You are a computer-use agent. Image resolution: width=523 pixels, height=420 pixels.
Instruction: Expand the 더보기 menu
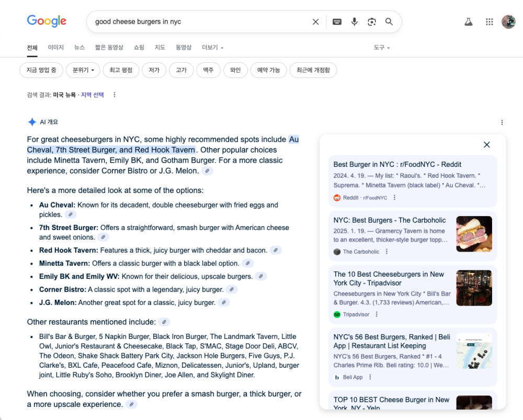point(212,48)
